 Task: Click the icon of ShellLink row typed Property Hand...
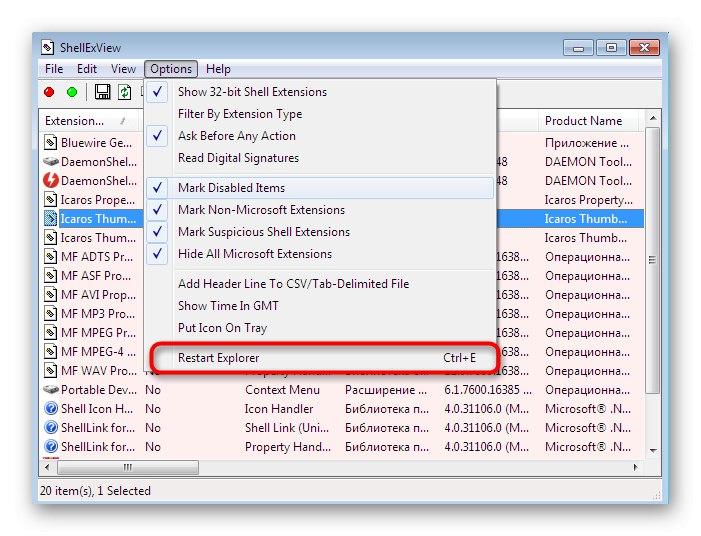pyautogui.click(x=51, y=447)
